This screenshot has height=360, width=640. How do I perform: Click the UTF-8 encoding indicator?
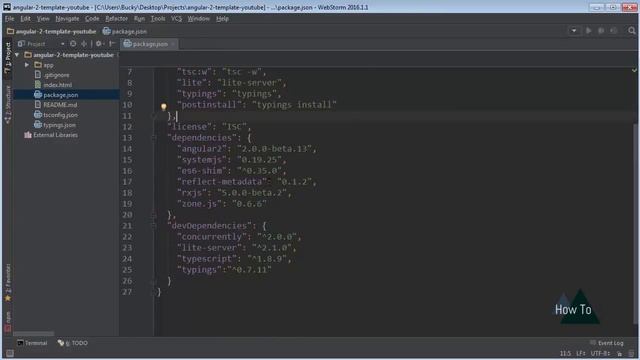(x=600, y=353)
